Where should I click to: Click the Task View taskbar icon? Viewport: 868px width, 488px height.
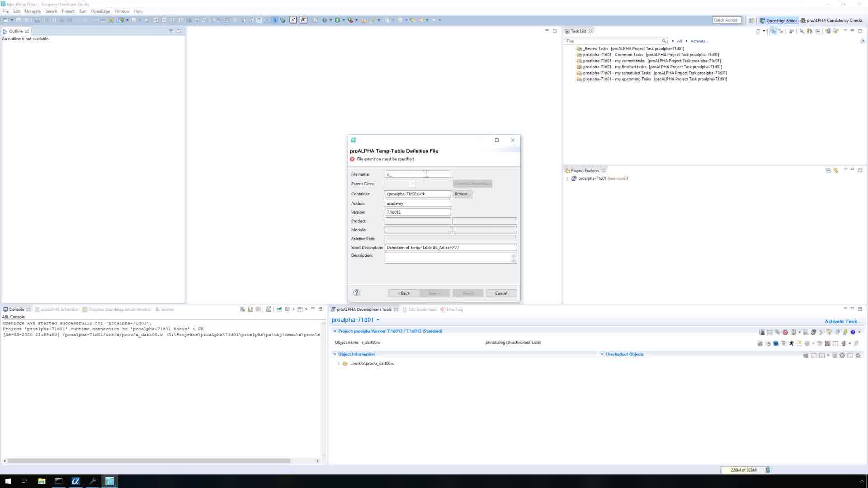click(25, 481)
